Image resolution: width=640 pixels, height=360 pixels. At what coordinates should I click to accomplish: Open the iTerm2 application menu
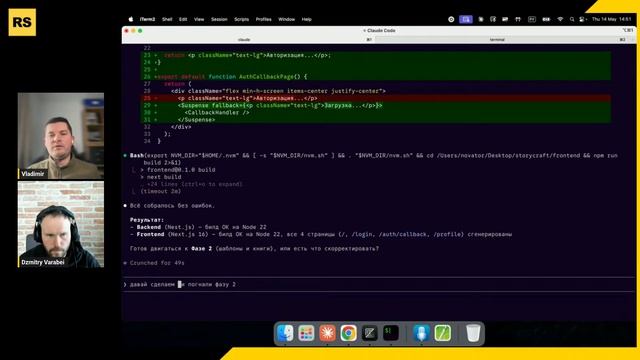click(x=147, y=19)
